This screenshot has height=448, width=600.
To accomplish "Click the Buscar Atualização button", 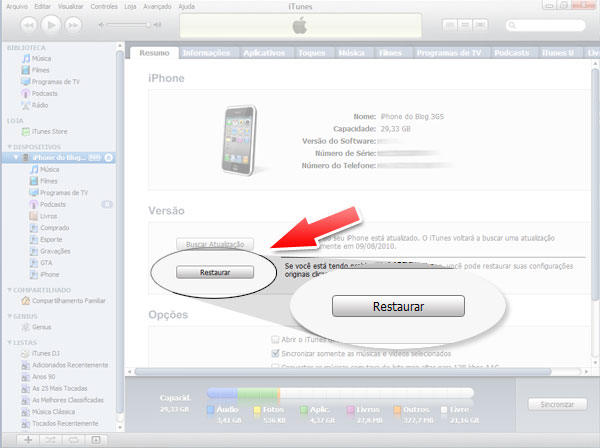I will [215, 244].
